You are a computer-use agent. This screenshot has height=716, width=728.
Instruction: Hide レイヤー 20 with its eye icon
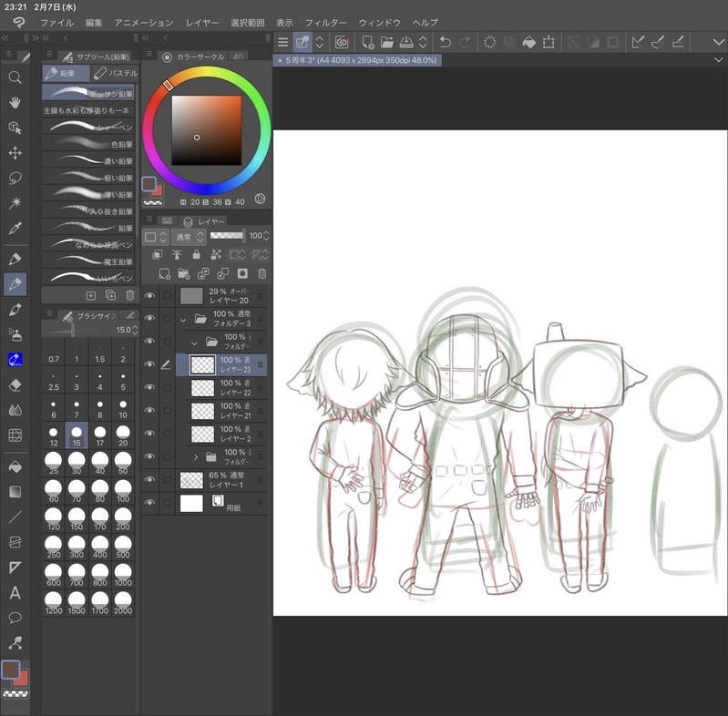click(x=149, y=295)
